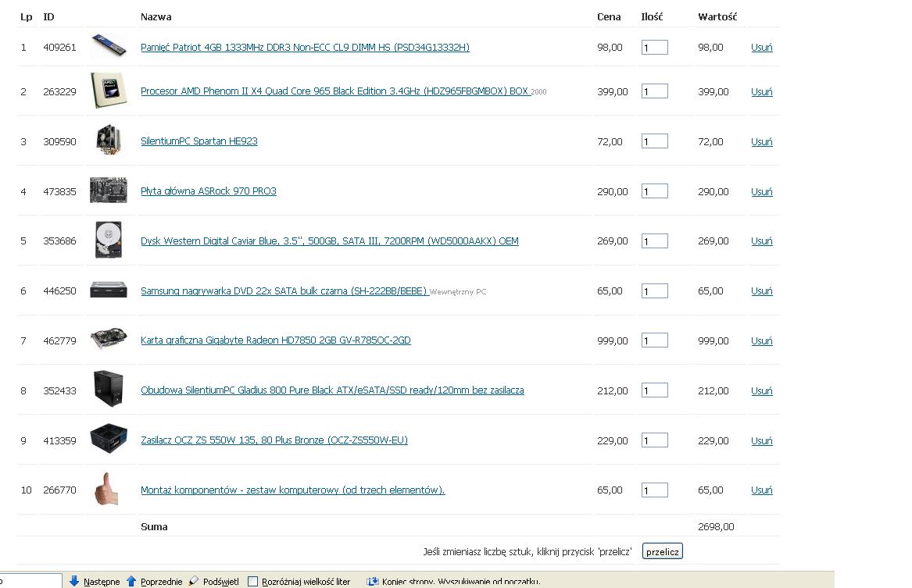Click Usuń for the Gigabyte Radeon row
The image size is (912, 588).
tap(761, 341)
